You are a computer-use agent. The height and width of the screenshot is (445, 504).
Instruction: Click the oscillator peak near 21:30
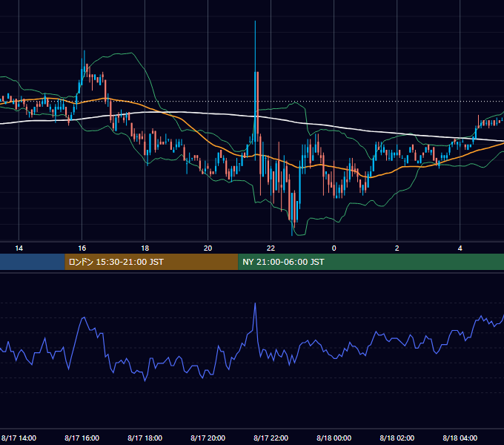(x=255, y=304)
